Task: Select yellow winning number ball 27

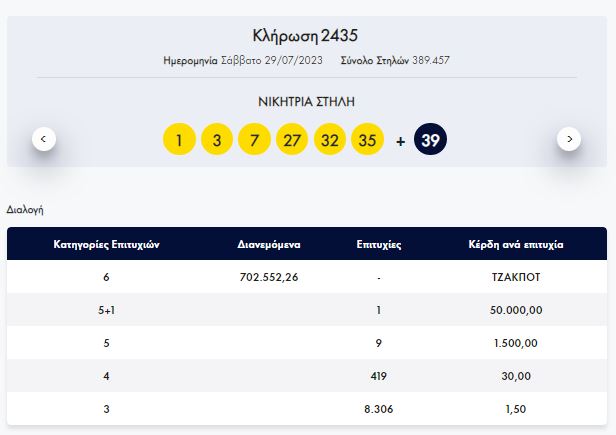Action: [292, 140]
